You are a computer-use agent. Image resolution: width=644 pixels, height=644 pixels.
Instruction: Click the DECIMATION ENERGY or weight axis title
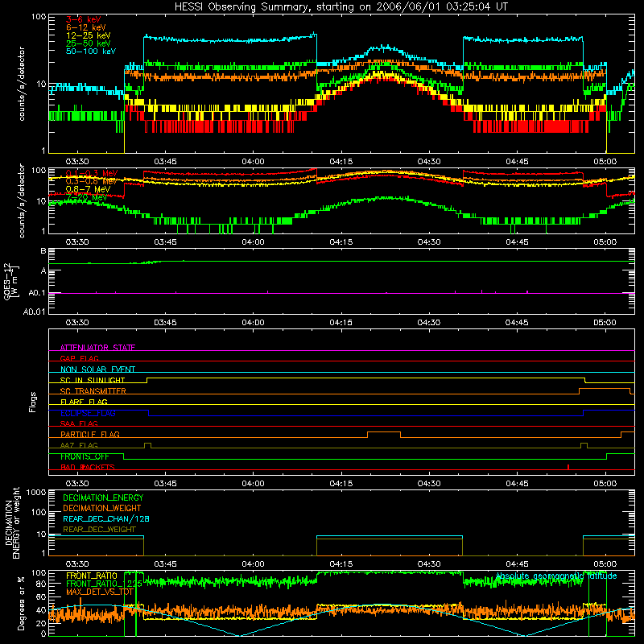pos(12,522)
